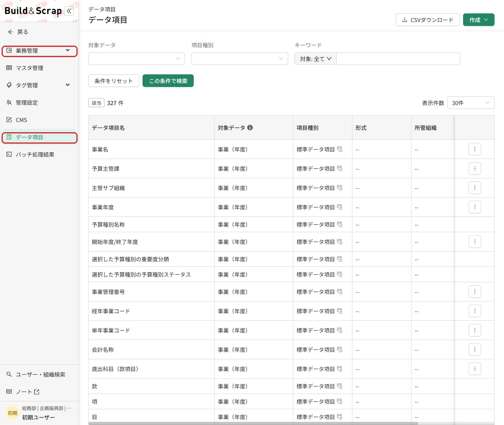Viewport: 504px width, 425px height.
Task: Collapse the sidebar with the double-chevron icon
Action: tap(69, 11)
